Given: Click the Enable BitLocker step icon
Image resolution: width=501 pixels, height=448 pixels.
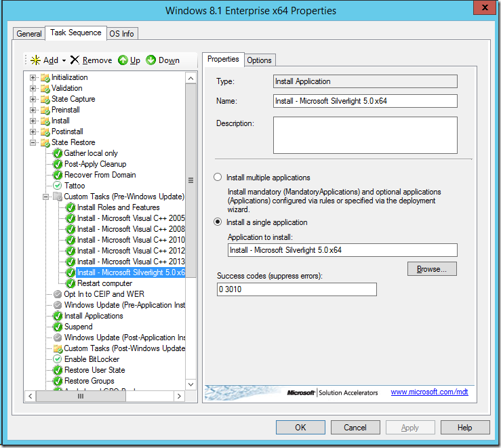Looking at the screenshot, I should [x=58, y=359].
